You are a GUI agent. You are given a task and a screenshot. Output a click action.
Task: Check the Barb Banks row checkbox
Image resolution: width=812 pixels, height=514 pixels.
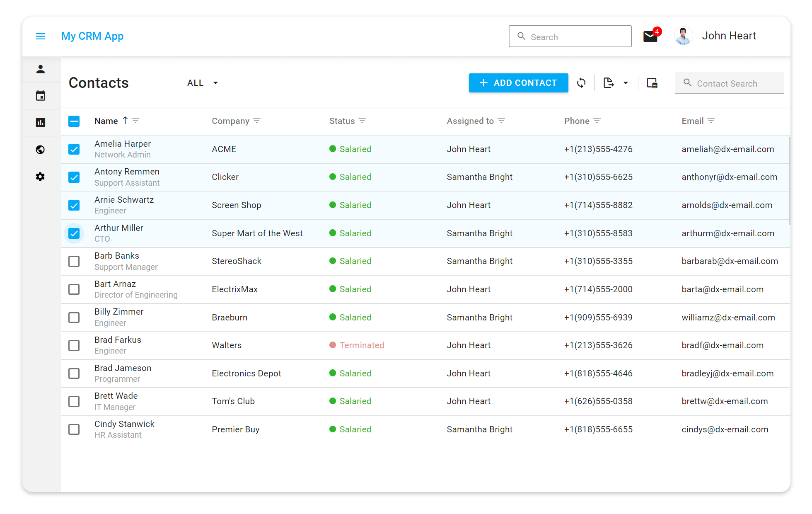(x=74, y=261)
